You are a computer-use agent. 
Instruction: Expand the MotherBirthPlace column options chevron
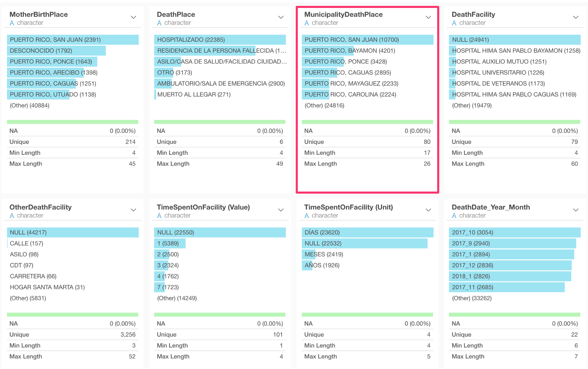133,17
